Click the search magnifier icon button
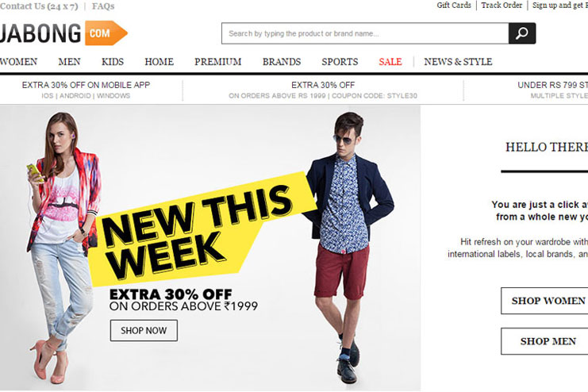 coord(522,33)
